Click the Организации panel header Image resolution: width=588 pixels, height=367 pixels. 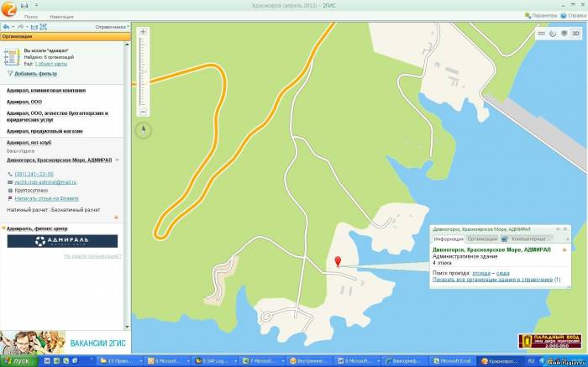(66, 36)
